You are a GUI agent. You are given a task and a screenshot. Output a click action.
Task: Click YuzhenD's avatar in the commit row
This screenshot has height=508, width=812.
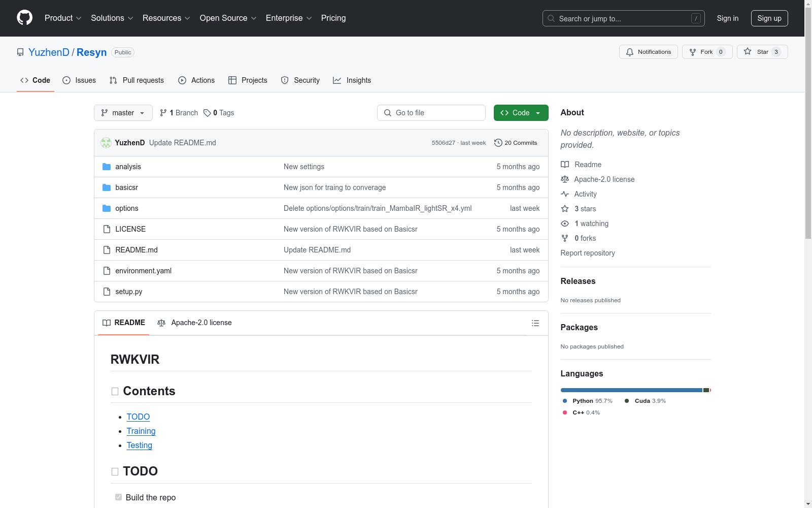pyautogui.click(x=106, y=143)
